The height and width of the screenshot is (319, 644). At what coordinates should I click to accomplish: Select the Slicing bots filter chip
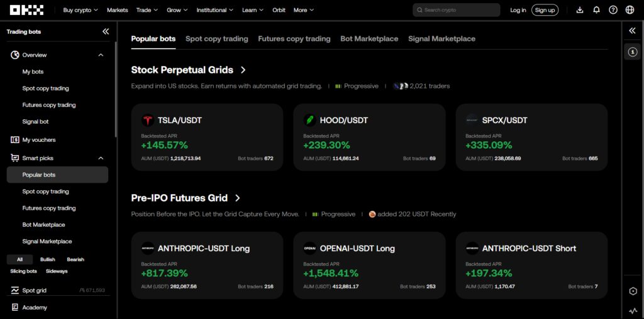[x=23, y=271]
